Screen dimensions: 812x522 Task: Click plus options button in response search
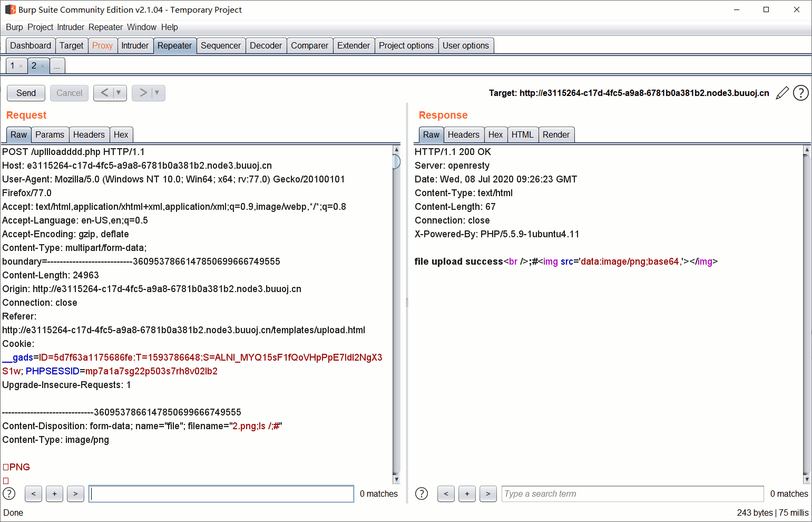coord(467,494)
